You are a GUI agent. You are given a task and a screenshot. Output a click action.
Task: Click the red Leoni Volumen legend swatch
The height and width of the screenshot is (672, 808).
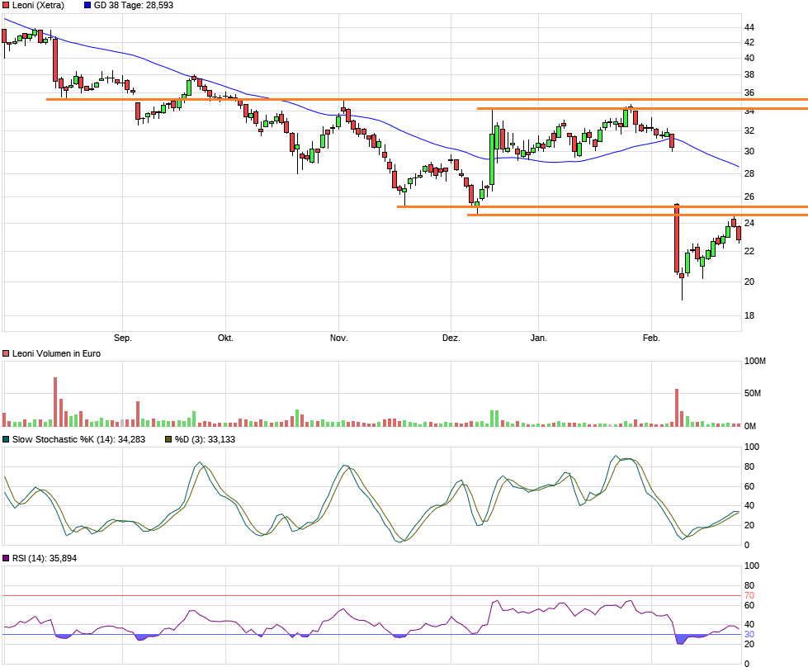(6, 353)
